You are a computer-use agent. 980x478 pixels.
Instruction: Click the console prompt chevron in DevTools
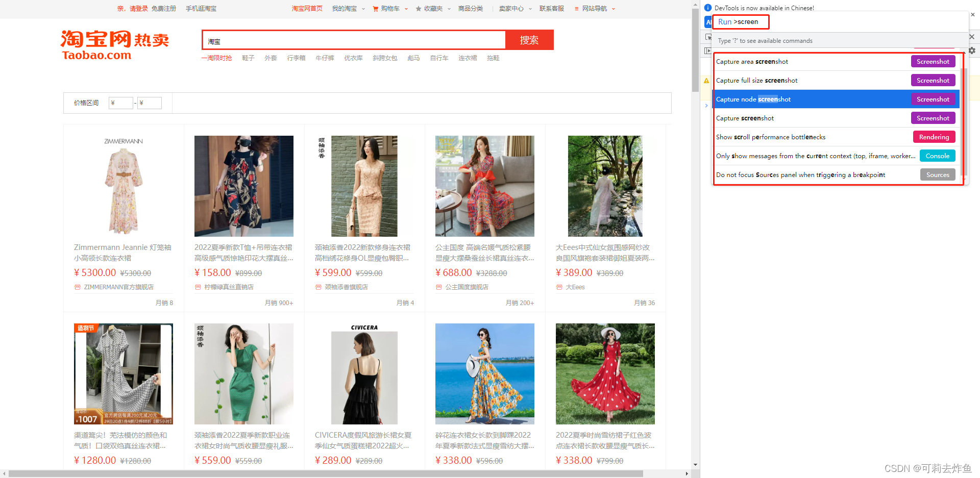click(706, 106)
